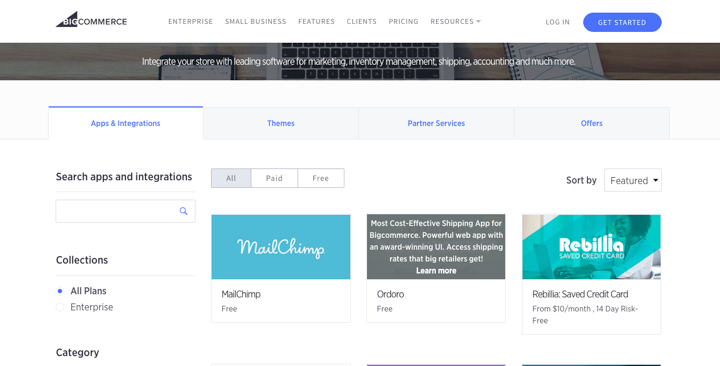
Task: Open the Sort by Featured dropdown
Action: click(633, 180)
